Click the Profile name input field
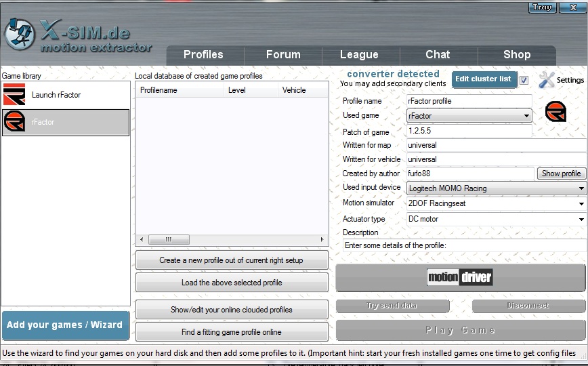 click(x=469, y=101)
